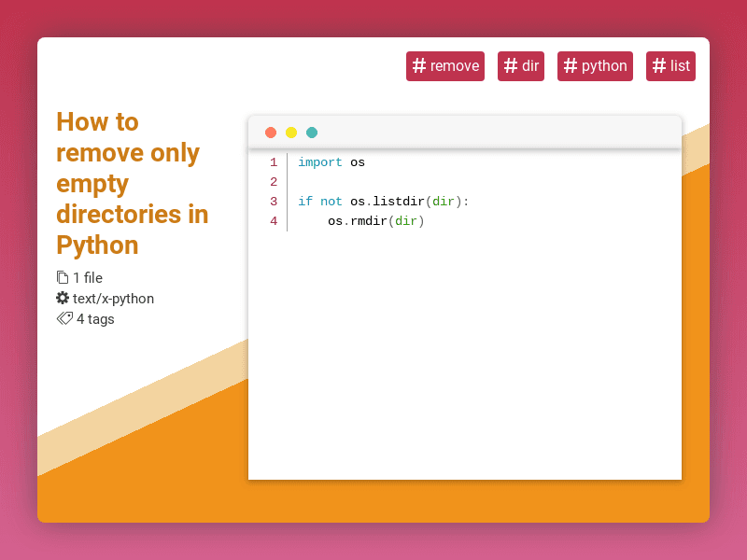Select the "# remove" tag button

click(x=445, y=66)
